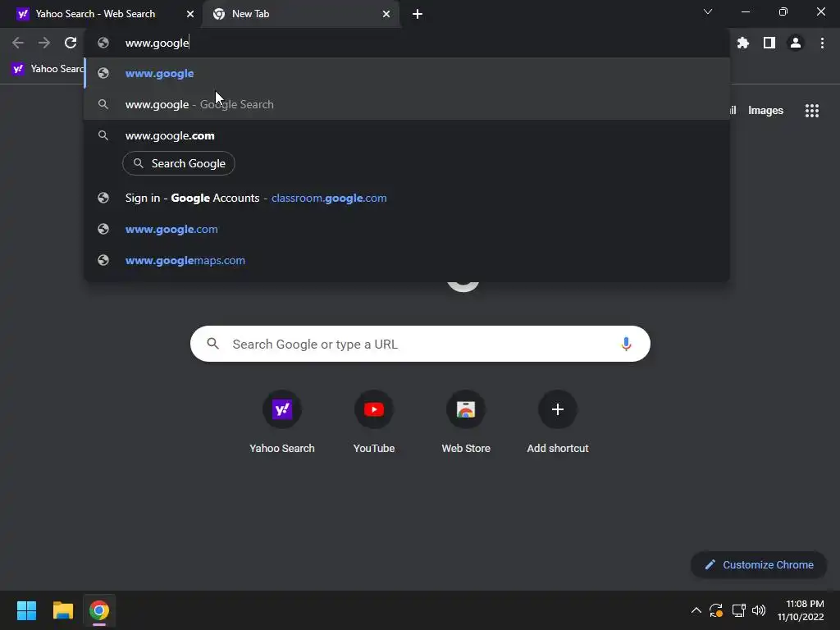Open the Extensions puzzle icon

[743, 43]
